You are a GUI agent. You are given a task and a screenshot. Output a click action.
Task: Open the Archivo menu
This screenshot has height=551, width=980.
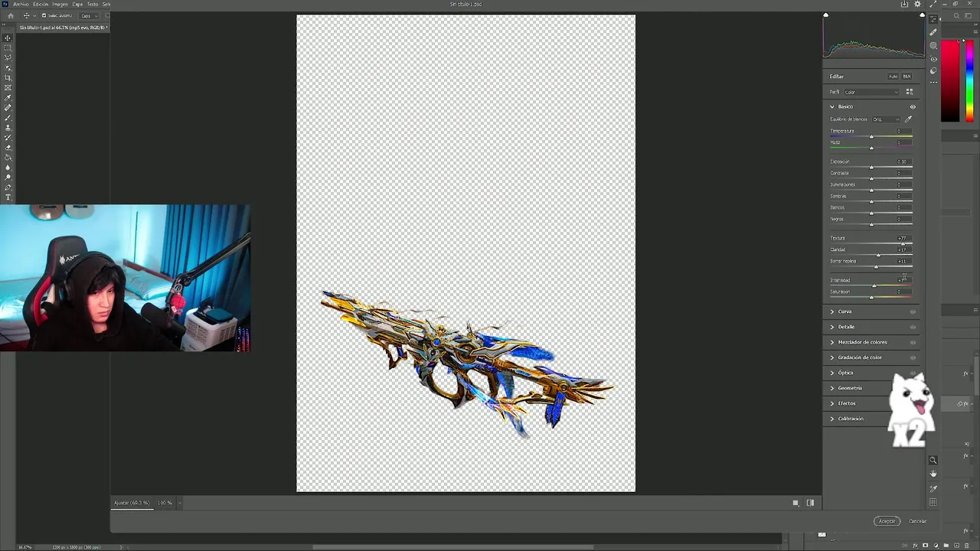coord(21,4)
